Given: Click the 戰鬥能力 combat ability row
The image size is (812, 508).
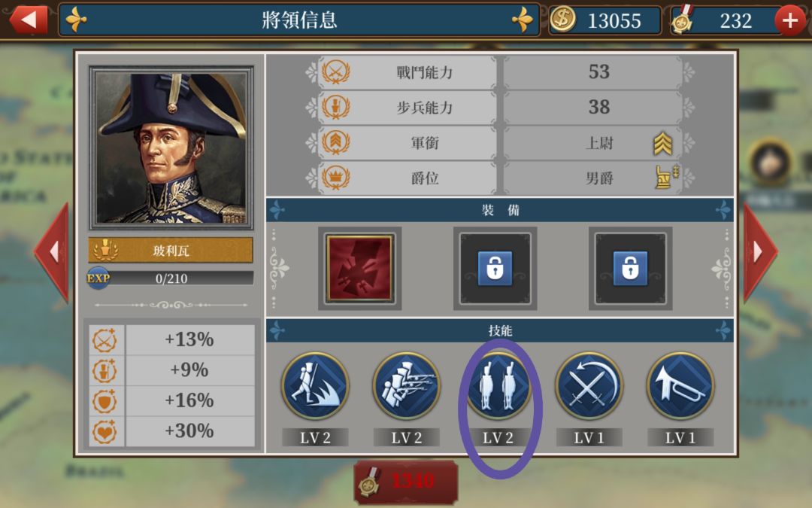Looking at the screenshot, I should [500, 72].
